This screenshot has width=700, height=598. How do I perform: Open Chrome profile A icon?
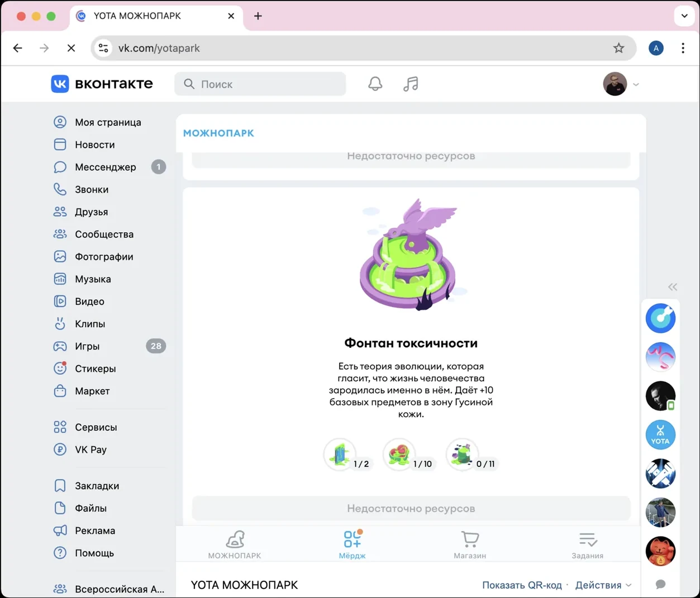click(656, 48)
